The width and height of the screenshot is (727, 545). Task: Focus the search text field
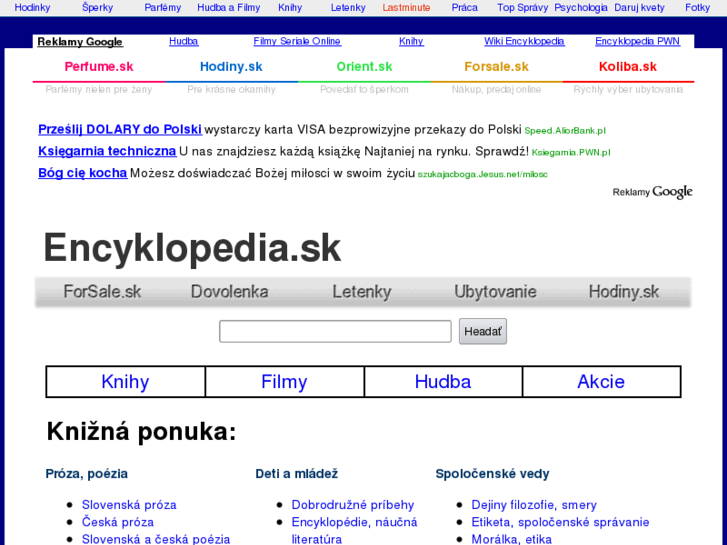[335, 331]
